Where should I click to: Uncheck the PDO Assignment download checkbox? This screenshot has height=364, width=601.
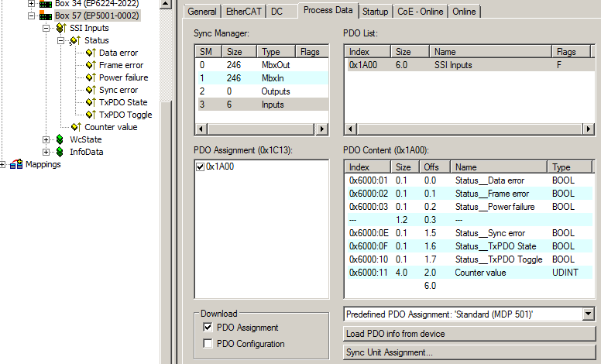208,328
